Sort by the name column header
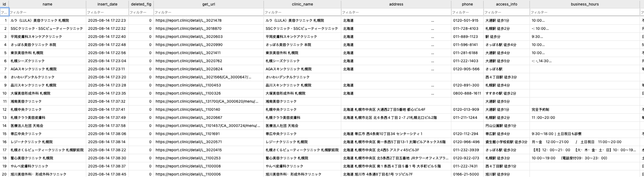 (x=47, y=4)
